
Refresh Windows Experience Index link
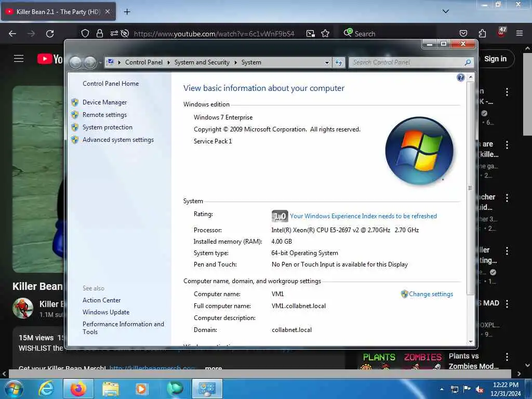363,216
